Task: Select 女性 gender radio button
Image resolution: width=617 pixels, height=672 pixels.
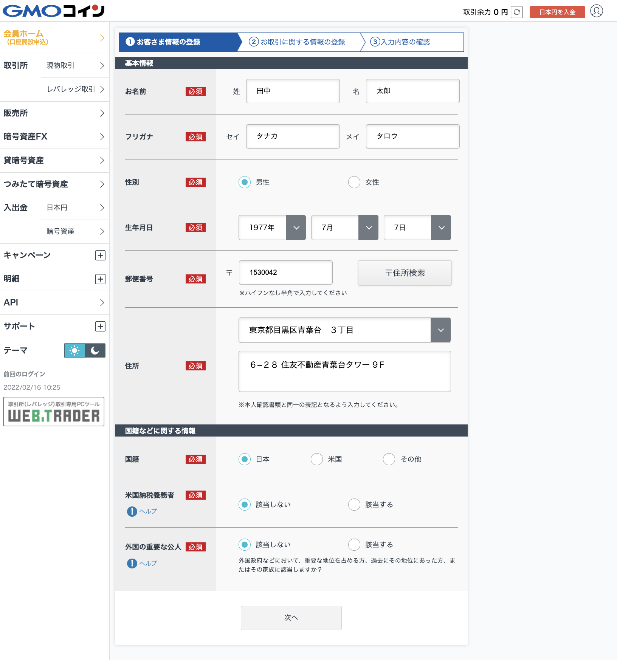Action: [x=354, y=182]
